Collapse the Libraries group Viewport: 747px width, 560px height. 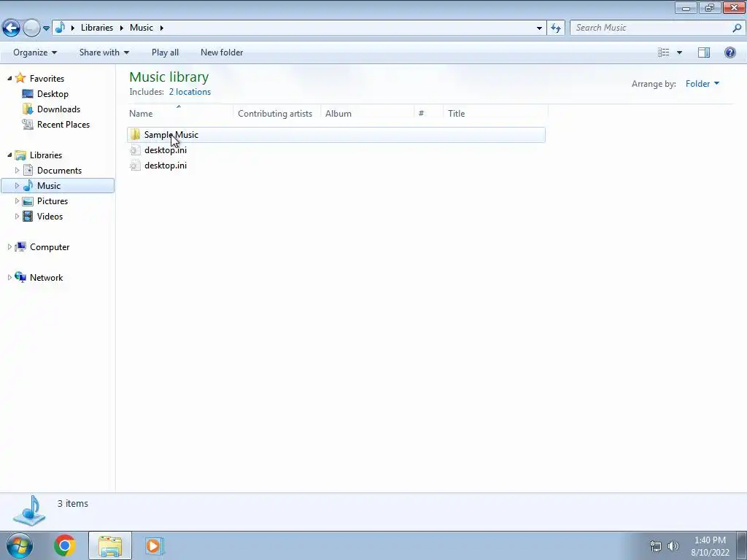coord(9,155)
